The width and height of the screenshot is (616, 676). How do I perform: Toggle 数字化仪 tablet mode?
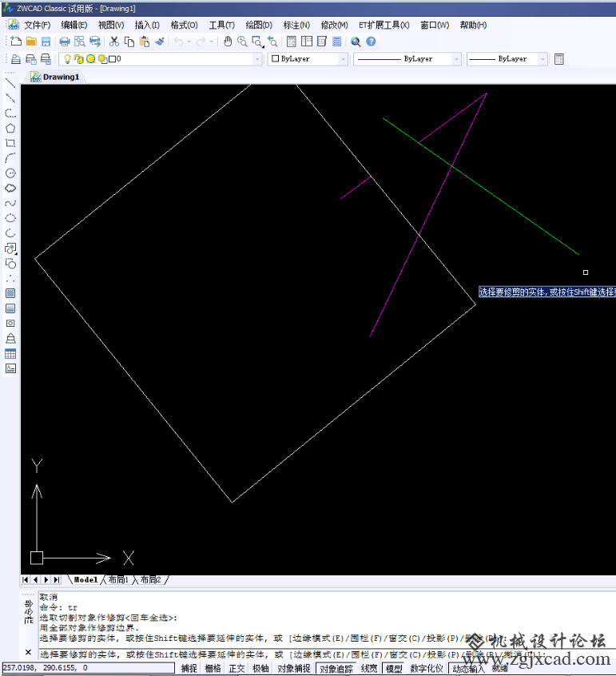click(x=427, y=668)
